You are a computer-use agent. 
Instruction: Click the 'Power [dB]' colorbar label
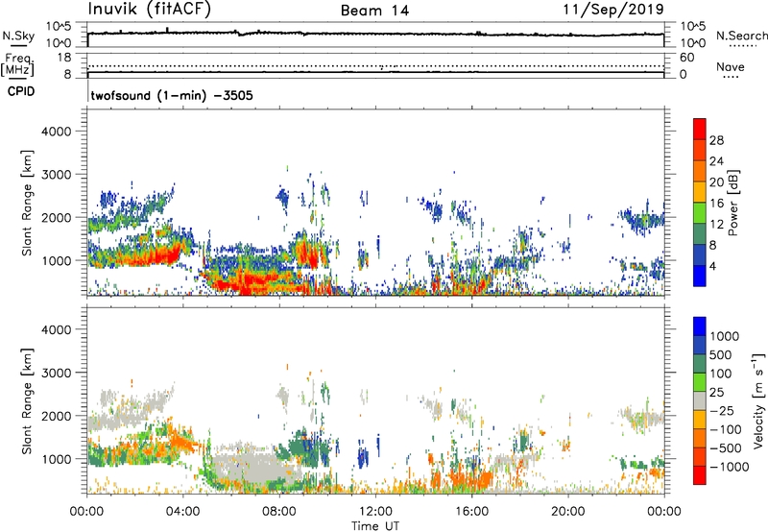click(732, 203)
